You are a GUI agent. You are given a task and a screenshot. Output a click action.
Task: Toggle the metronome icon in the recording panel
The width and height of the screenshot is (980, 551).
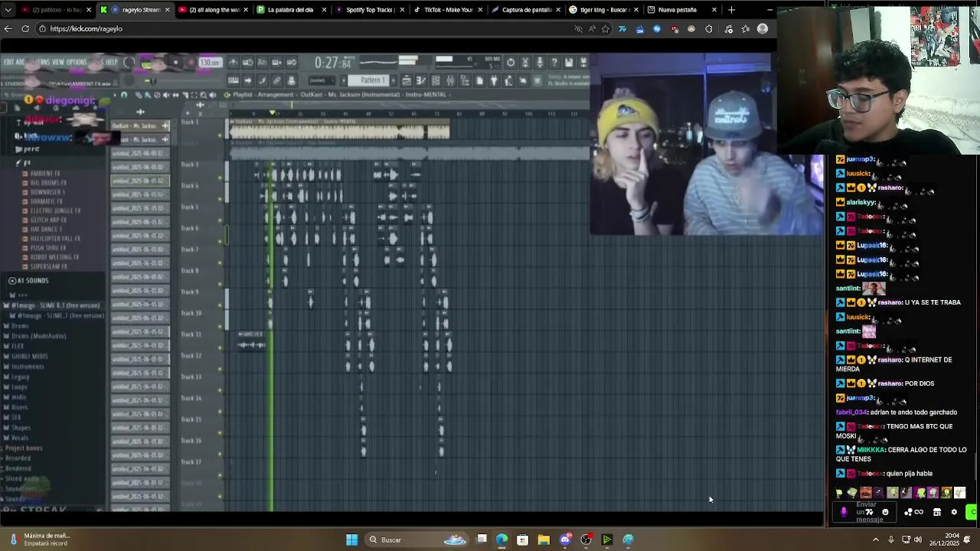tap(234, 62)
